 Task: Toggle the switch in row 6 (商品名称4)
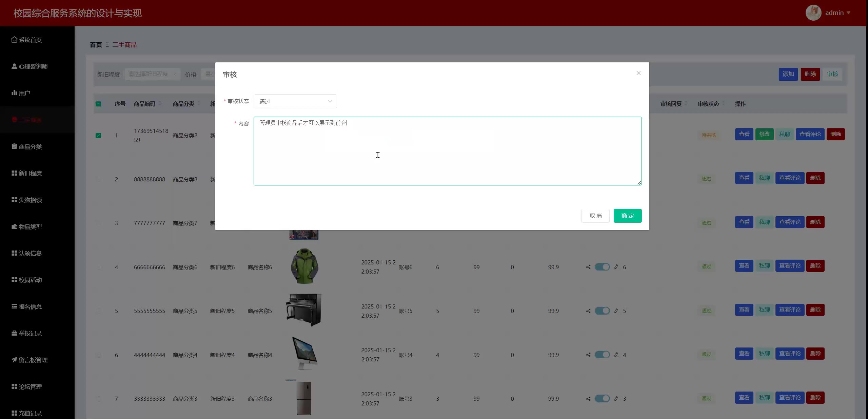tap(602, 355)
